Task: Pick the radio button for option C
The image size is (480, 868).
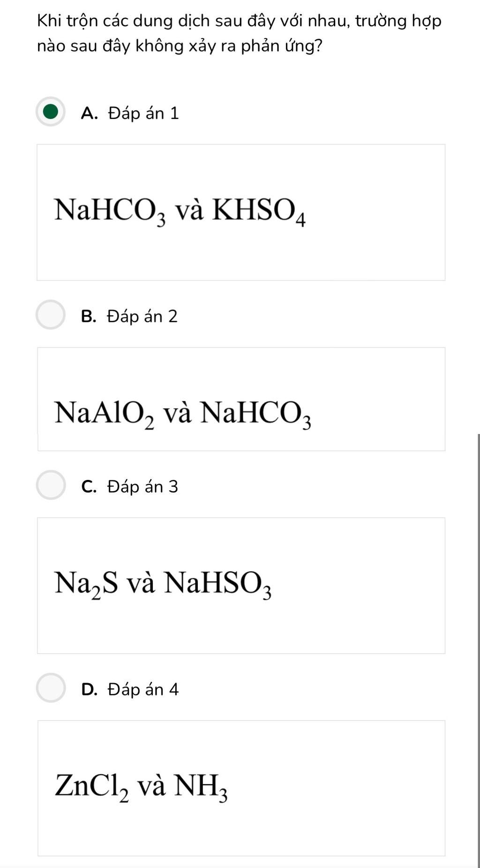Action: (x=51, y=485)
